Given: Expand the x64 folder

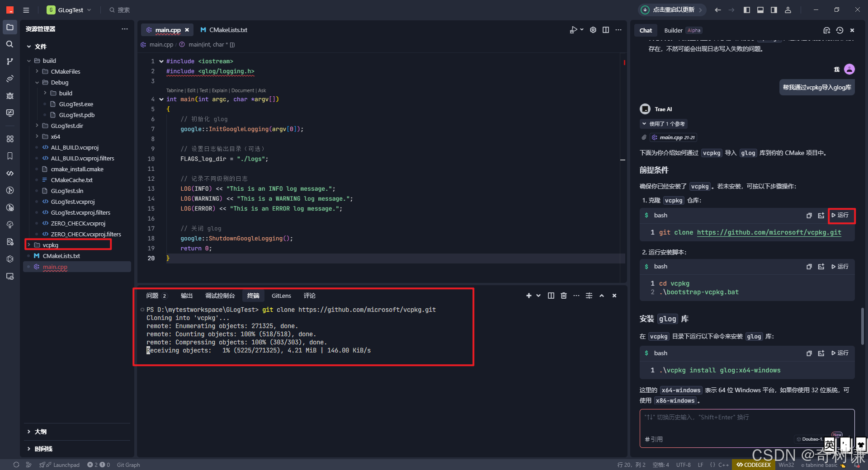Looking at the screenshot, I should (x=37, y=136).
